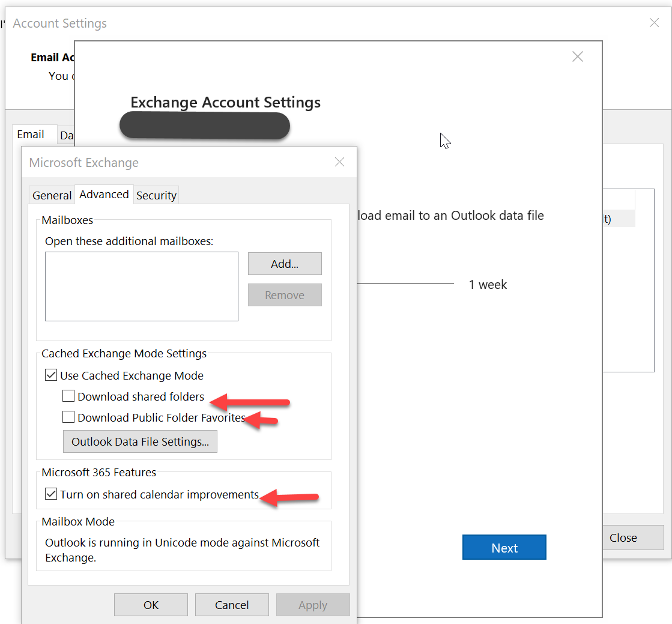Switch to the General tab

(52, 195)
